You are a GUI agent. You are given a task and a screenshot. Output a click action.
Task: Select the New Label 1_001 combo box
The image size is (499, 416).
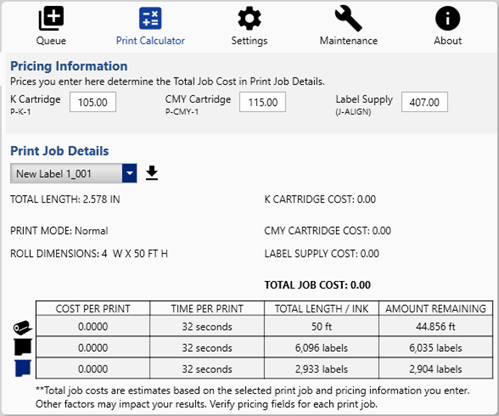point(73,173)
